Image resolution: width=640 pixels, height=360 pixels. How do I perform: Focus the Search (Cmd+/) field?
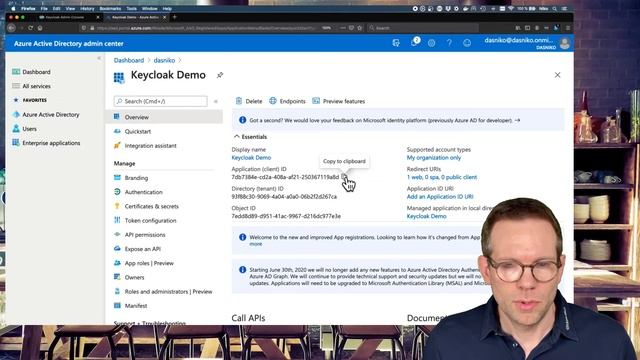click(160, 101)
